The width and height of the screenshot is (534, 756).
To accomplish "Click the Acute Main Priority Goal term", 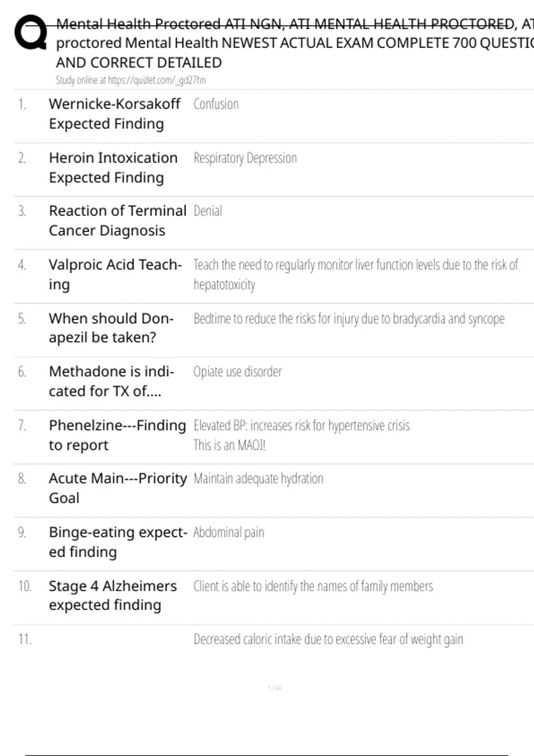I will (118, 488).
